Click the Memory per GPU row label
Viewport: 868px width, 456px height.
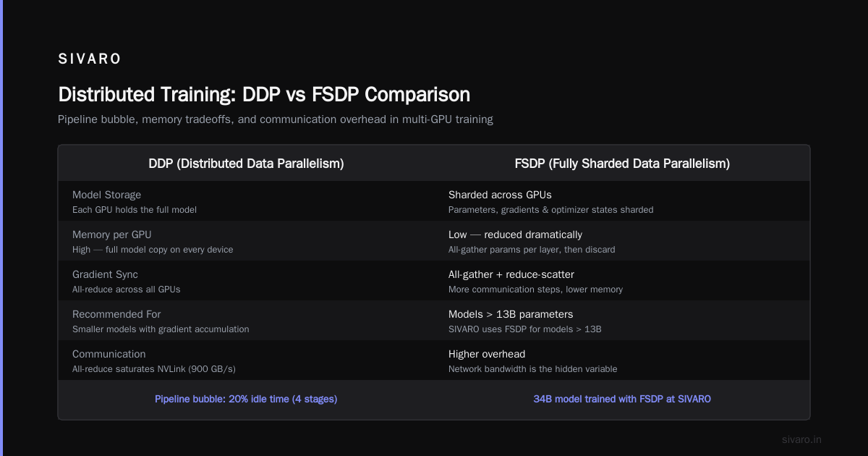coord(112,235)
